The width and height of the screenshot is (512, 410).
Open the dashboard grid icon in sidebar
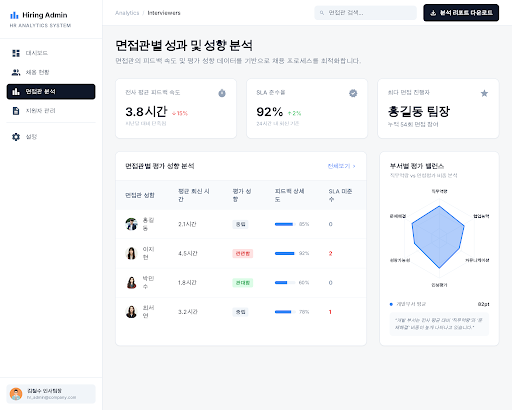(x=16, y=53)
